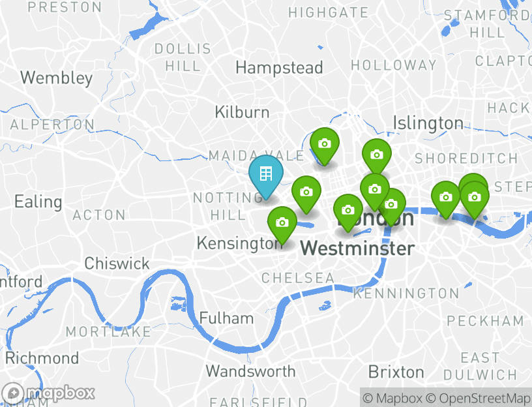Click the Wembley place label
The width and height of the screenshot is (532, 407).
coord(56,78)
